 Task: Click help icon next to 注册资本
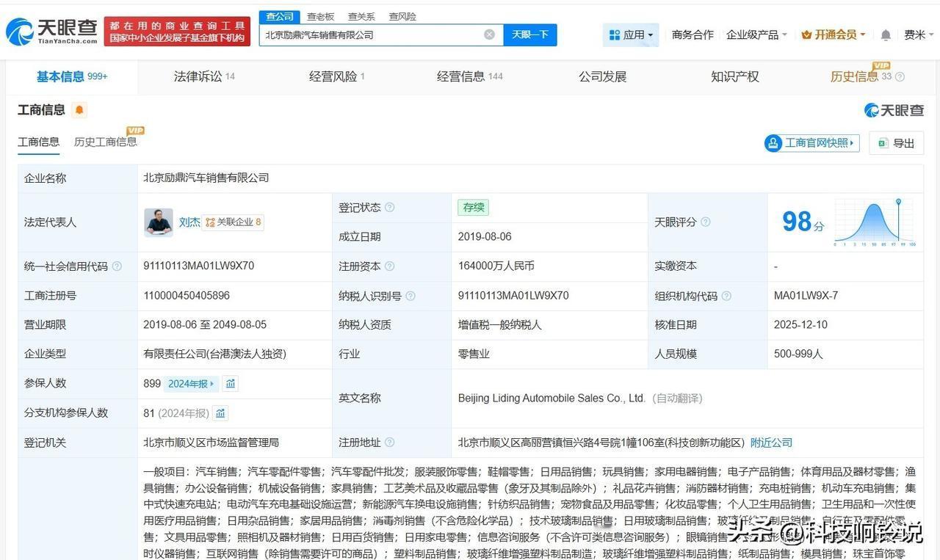[390, 266]
